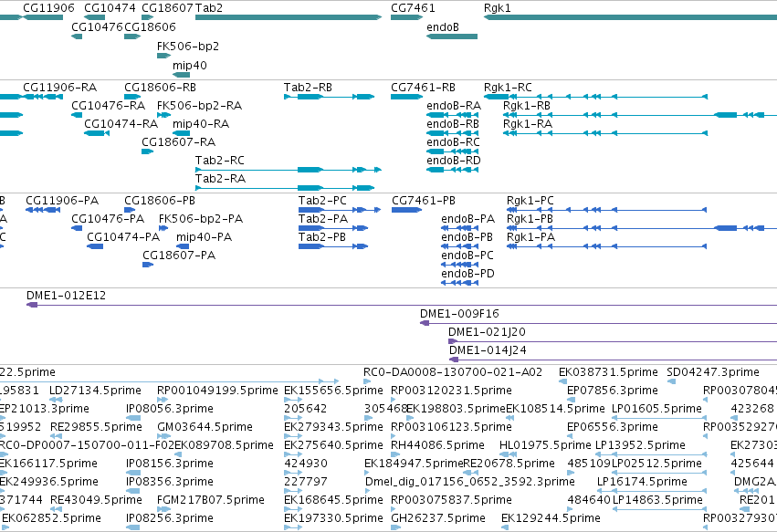Viewport: 777px width, 532px height.
Task: Select the Rgk1-RB transcript label
Action: tap(527, 106)
